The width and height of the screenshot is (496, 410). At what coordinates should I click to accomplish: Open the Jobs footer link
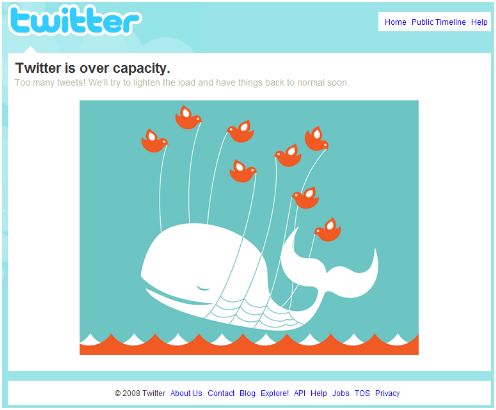tap(341, 393)
